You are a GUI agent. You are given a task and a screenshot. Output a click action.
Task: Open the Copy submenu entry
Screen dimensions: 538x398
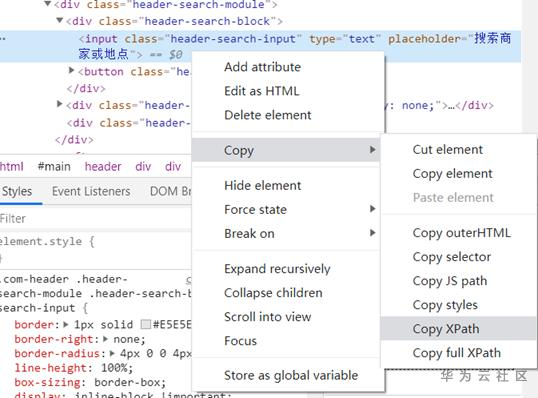tap(286, 150)
